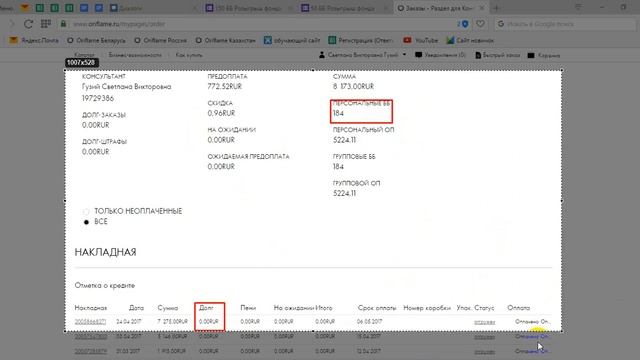640x360 pixels.
Task: Open the Oriflame Казахстан bookmark
Action: (225, 40)
